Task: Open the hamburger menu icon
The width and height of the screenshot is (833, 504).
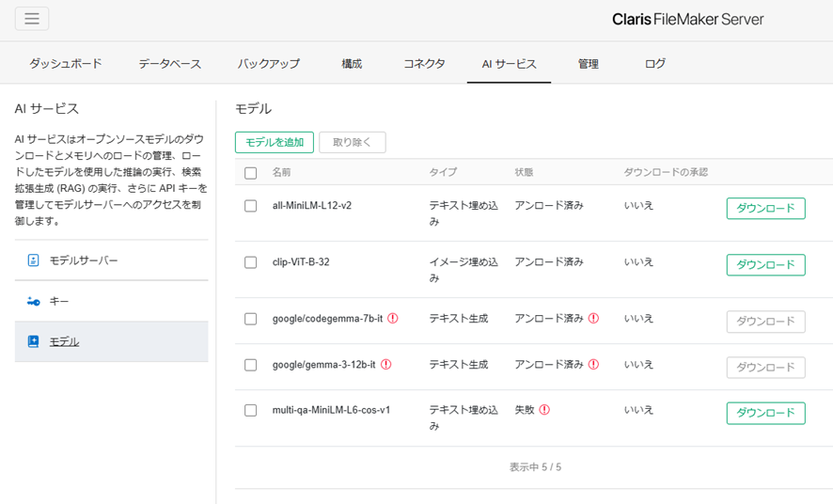Action: (x=32, y=19)
